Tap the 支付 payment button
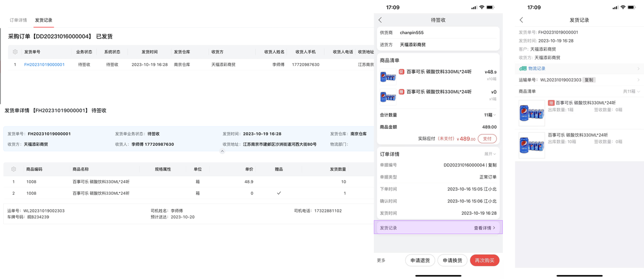644x279 pixels. pos(487,138)
